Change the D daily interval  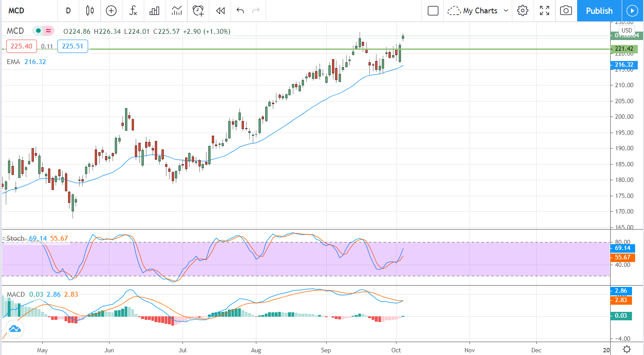click(x=68, y=11)
